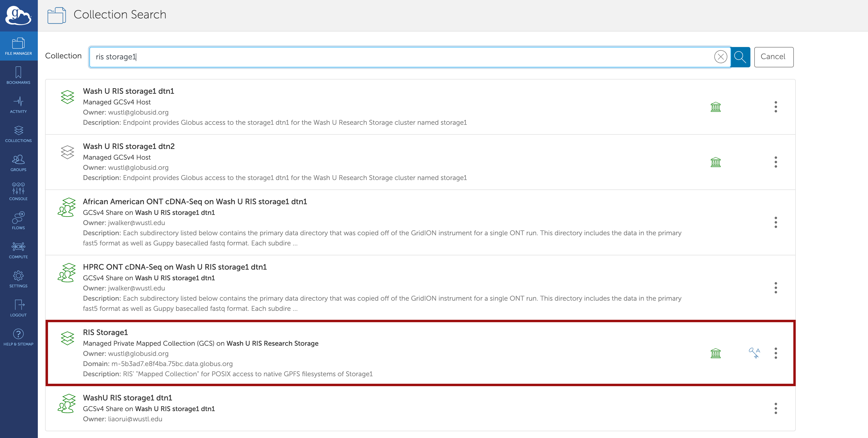Image resolution: width=868 pixels, height=438 pixels.
Task: Click the key role icon on RIS Storage1
Action: coord(755,353)
